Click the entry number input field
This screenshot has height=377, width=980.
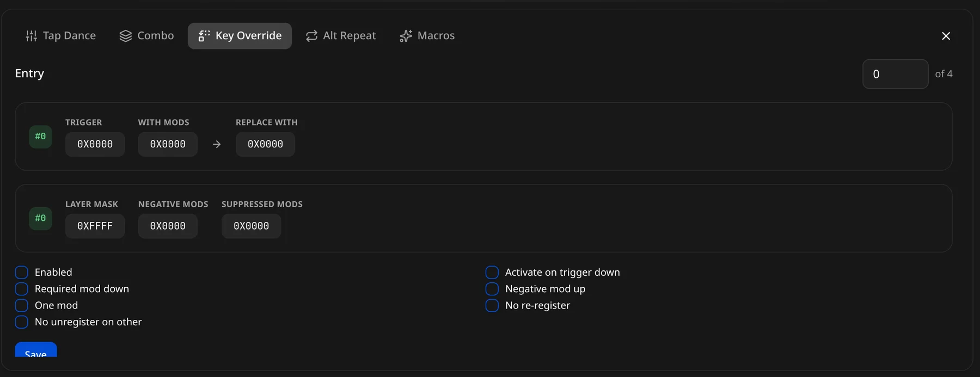click(895, 74)
